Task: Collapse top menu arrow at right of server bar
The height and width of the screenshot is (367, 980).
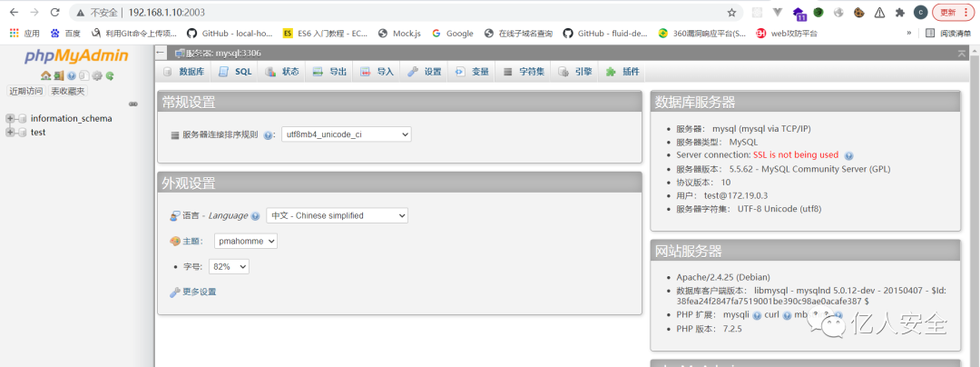Action: click(961, 54)
